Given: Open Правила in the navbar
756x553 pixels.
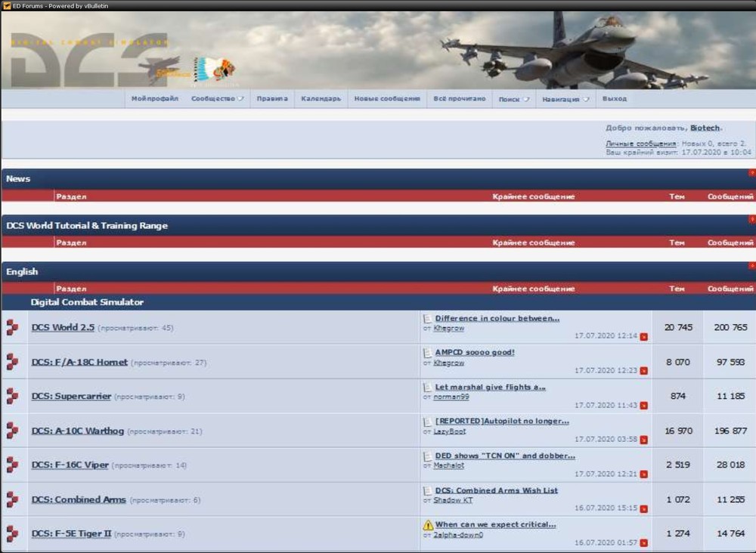Looking at the screenshot, I should tap(272, 99).
